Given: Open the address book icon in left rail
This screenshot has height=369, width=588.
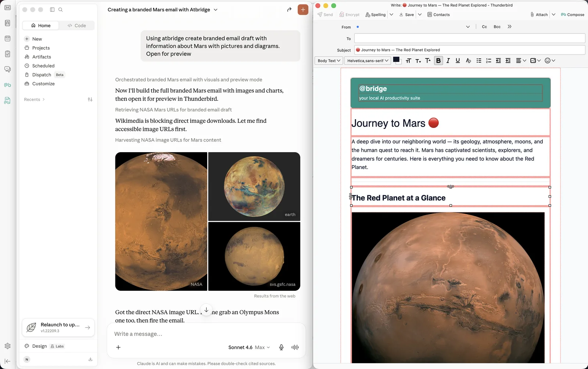Looking at the screenshot, I should pyautogui.click(x=7, y=23).
